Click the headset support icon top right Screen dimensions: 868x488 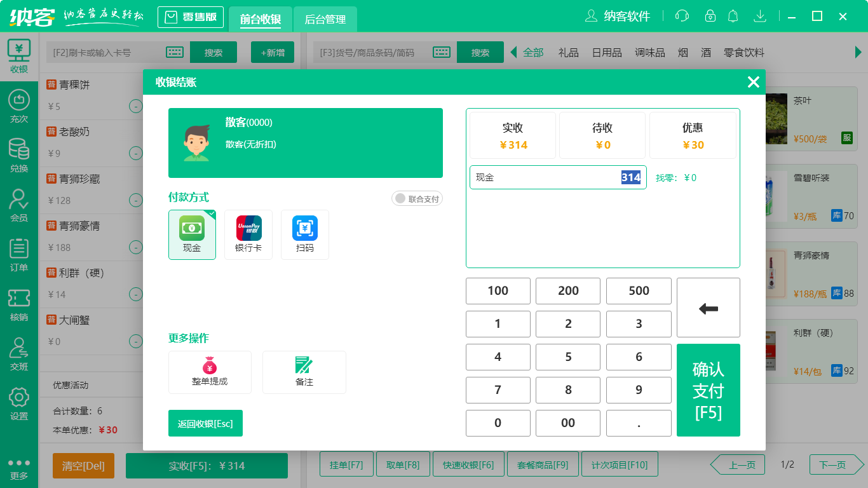pos(682,16)
